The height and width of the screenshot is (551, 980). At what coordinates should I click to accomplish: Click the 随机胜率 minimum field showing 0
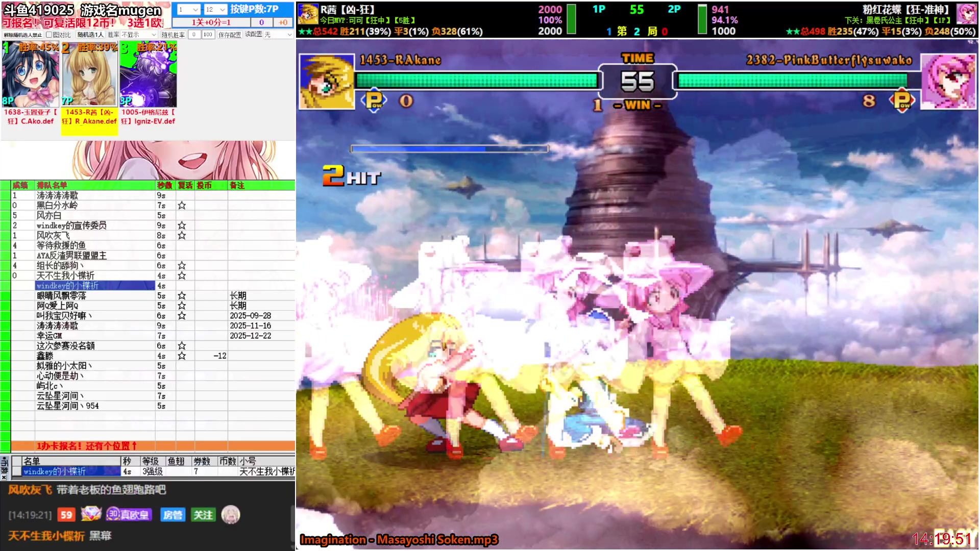[x=194, y=35]
